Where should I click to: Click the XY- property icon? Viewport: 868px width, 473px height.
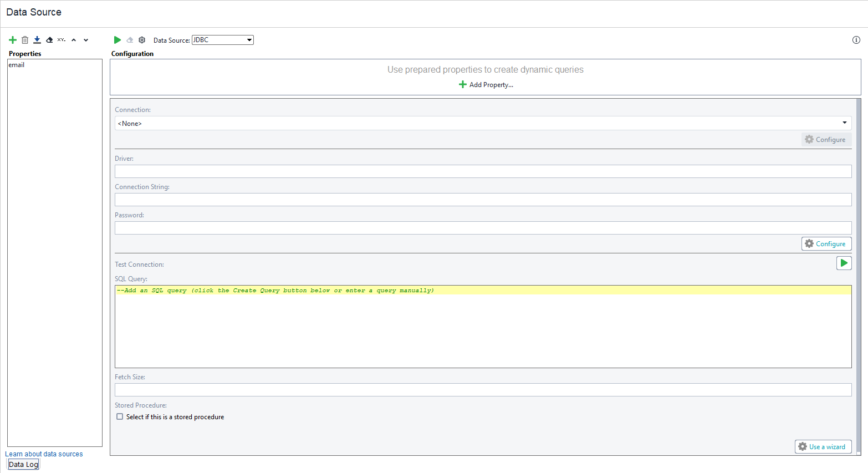(x=61, y=39)
